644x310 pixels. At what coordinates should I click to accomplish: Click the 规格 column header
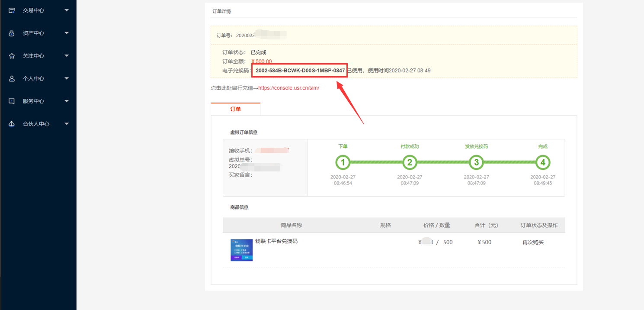click(x=385, y=225)
